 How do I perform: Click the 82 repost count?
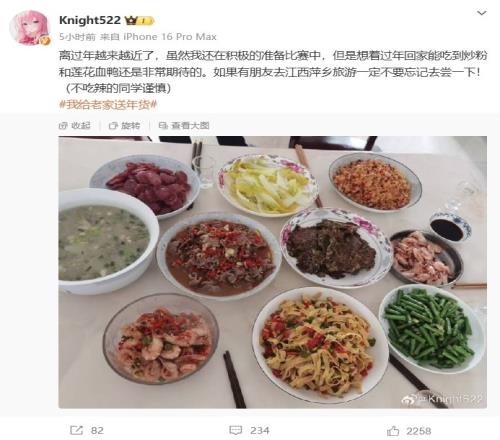(97, 430)
